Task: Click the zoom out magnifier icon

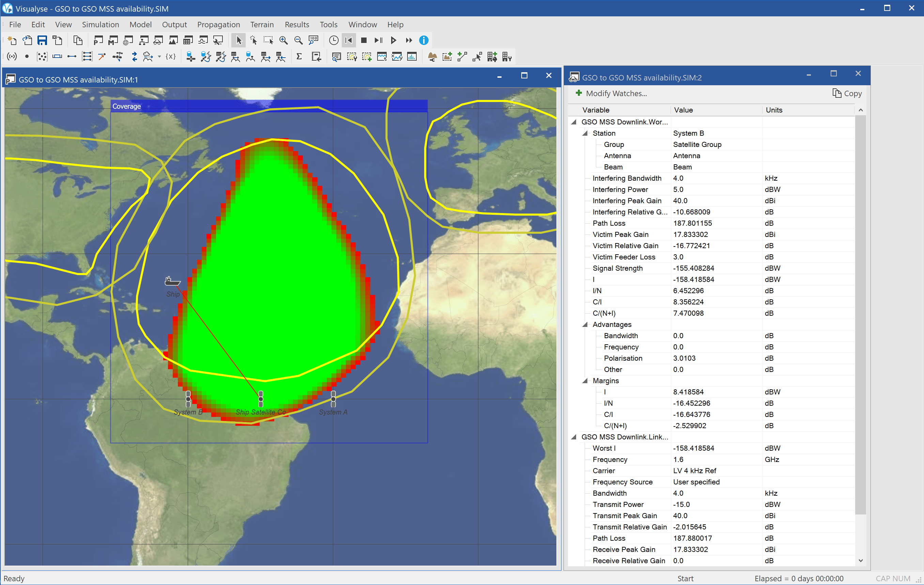Action: 298,40
